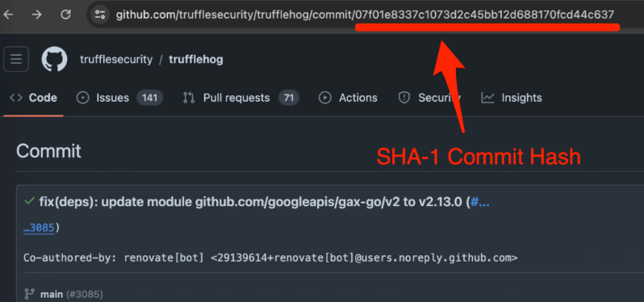Screen dimensions: 644x302
Task: Switch to the Pull requests tab
Action: (240, 98)
